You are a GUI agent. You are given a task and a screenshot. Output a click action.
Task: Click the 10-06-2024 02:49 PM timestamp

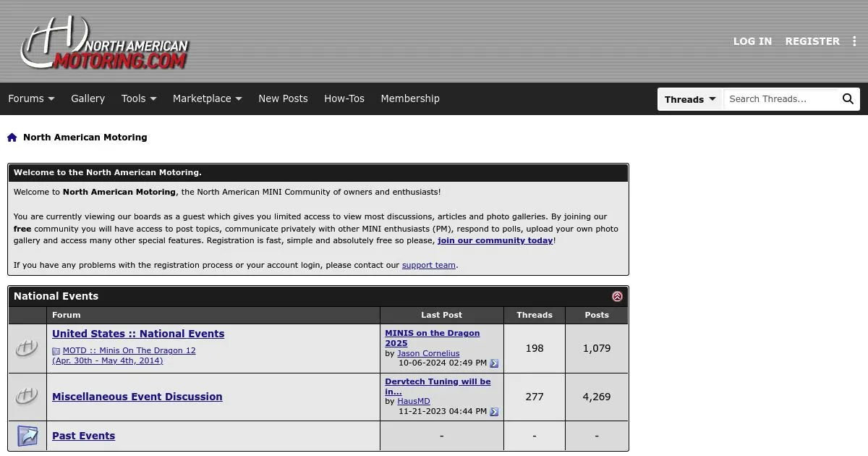pyautogui.click(x=443, y=363)
